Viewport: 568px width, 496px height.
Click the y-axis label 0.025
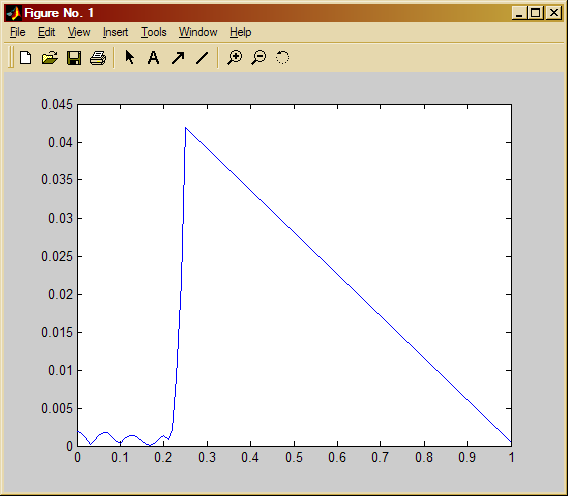pos(57,257)
